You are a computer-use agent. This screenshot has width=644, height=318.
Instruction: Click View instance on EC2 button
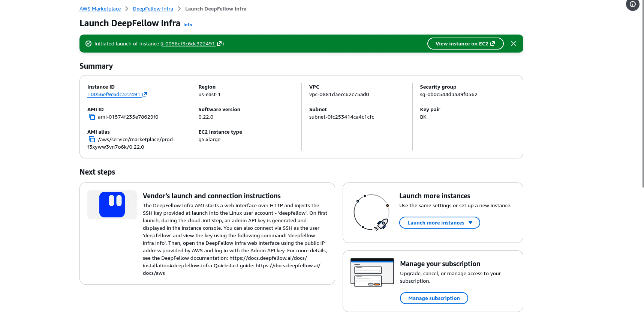[465, 44]
